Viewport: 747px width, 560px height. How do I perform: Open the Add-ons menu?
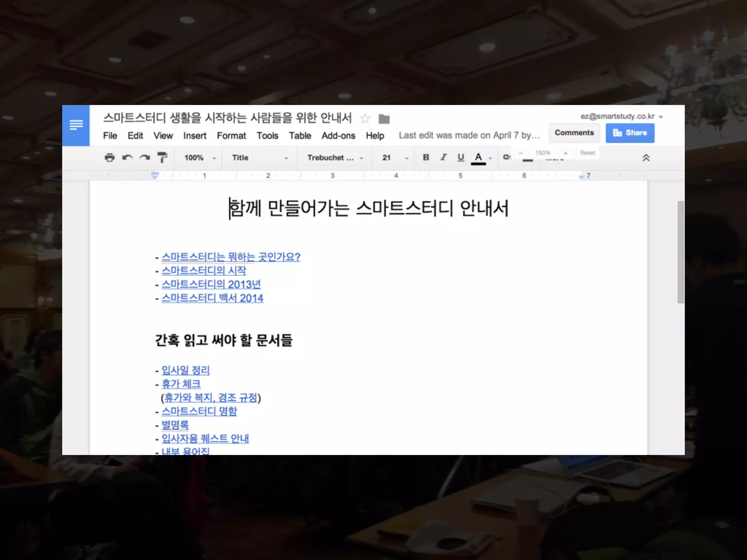[x=338, y=136]
